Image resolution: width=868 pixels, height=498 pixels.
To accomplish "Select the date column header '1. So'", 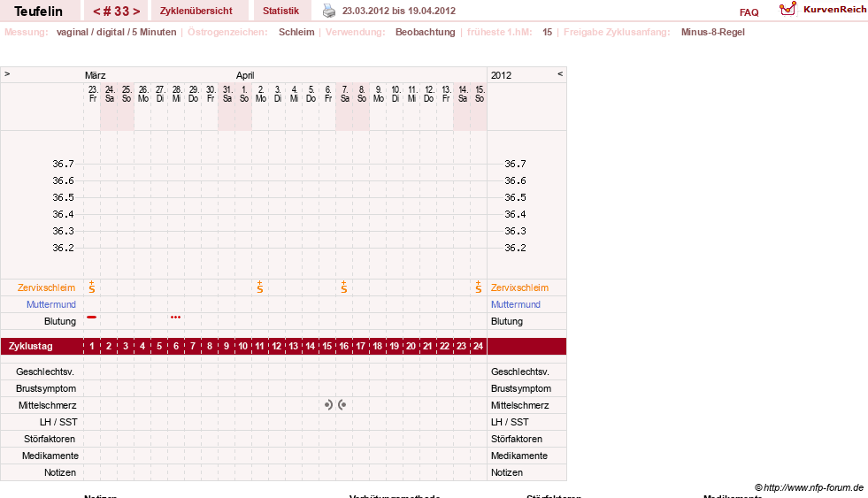I will tap(244, 94).
